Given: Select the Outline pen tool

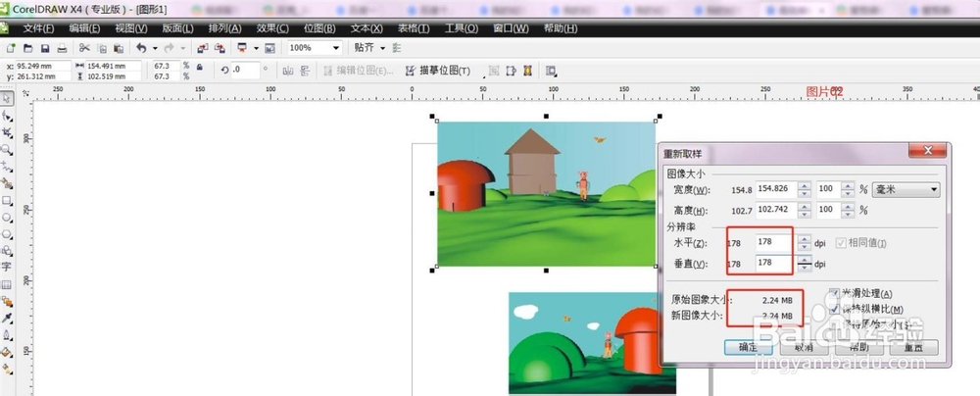Looking at the screenshot, I should click(x=7, y=335).
